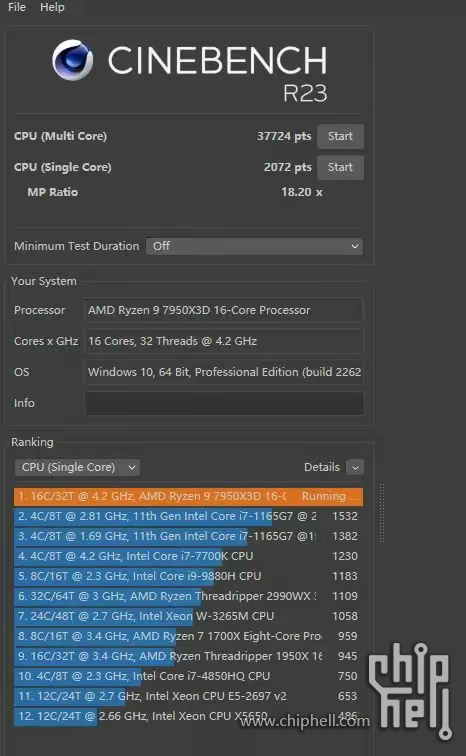
Task: Select the Core i7-7700K ranking entry
Action: 188,556
